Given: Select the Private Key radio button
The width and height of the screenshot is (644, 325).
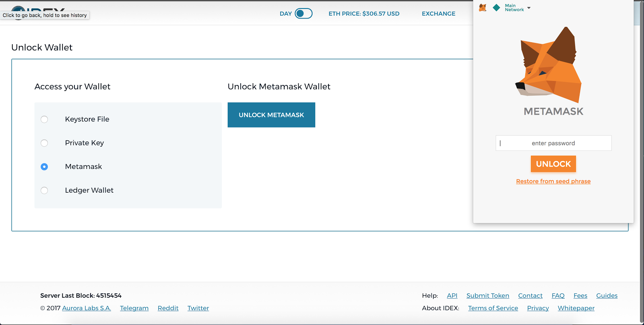Looking at the screenshot, I should [44, 143].
